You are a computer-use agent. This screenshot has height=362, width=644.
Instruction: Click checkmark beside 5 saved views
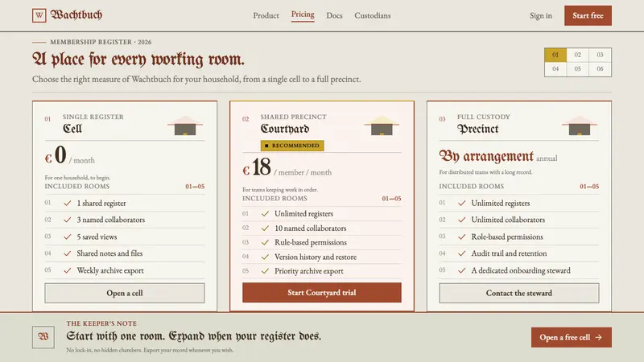click(x=68, y=237)
